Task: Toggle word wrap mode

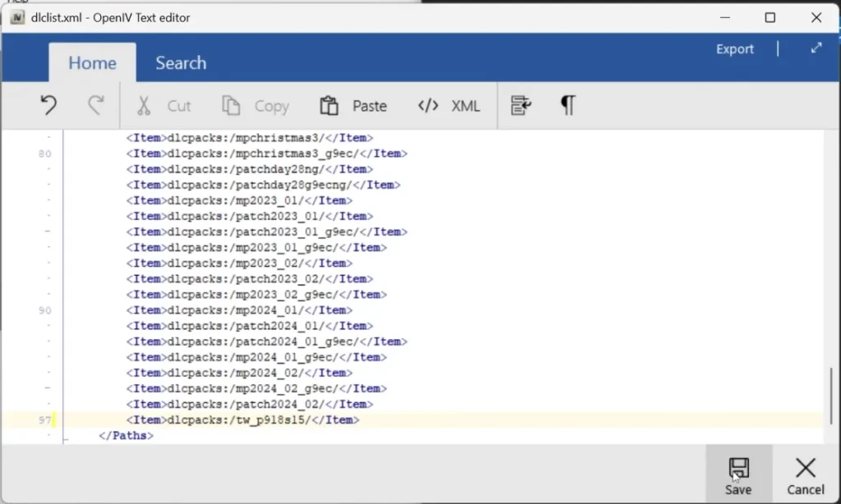Action: pyautogui.click(x=521, y=105)
